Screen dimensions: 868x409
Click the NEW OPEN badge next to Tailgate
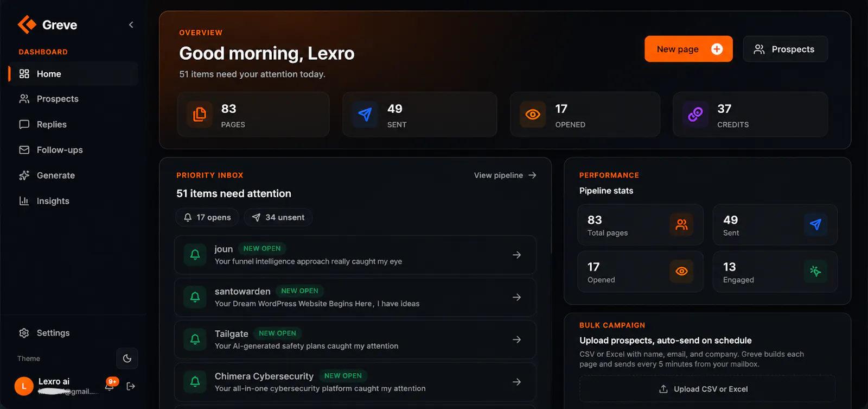tap(278, 334)
